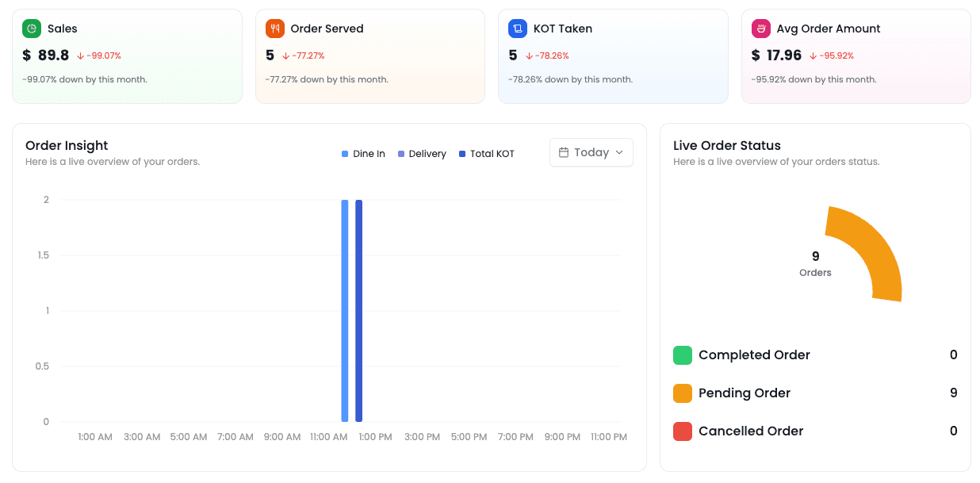Click the red down arrow beside Sales percentage

pos(81,56)
